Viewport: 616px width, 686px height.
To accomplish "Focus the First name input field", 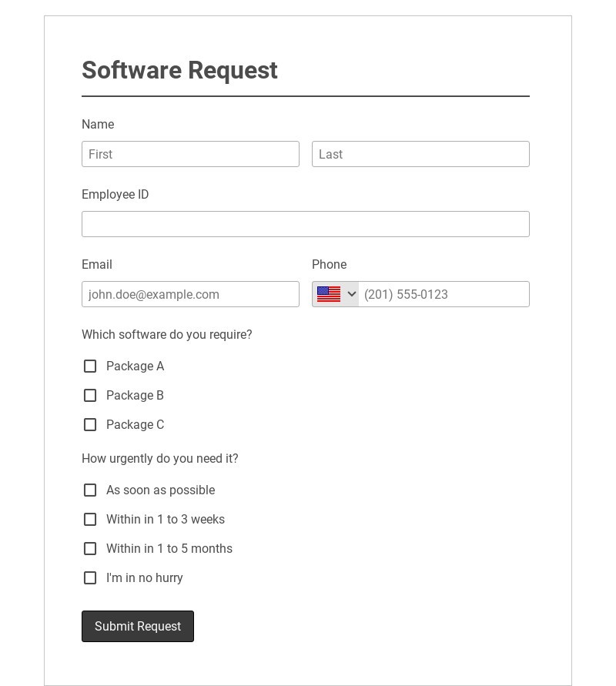I will [x=190, y=154].
